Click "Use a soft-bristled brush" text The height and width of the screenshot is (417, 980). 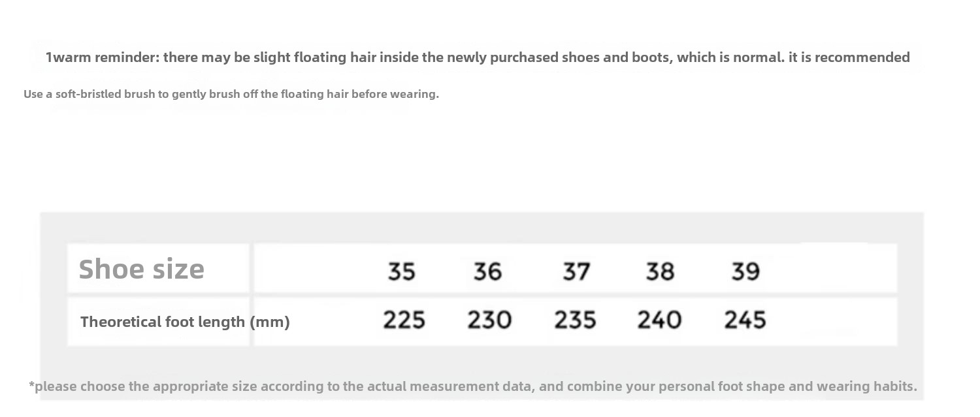click(x=88, y=94)
